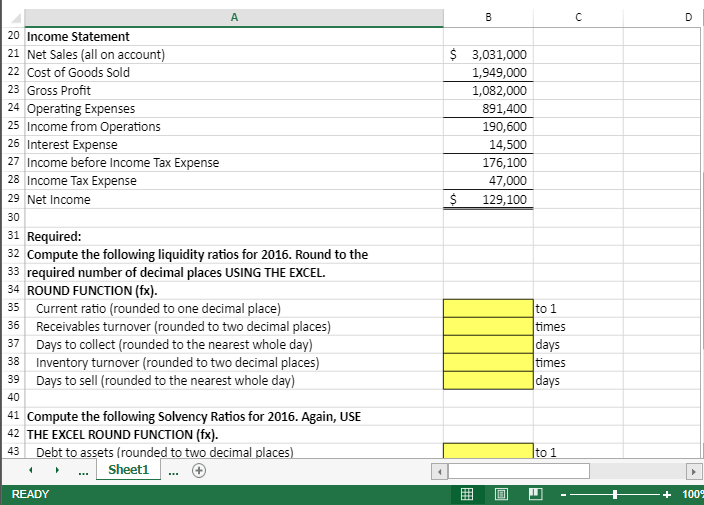
Task: Click the 'Receivables turnover' description text
Action: (183, 327)
